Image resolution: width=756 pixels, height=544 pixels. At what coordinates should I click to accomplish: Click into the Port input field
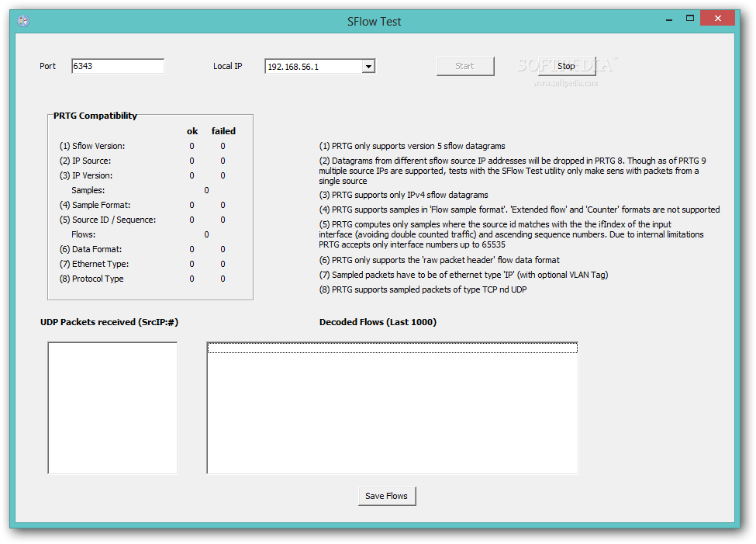pyautogui.click(x=118, y=66)
